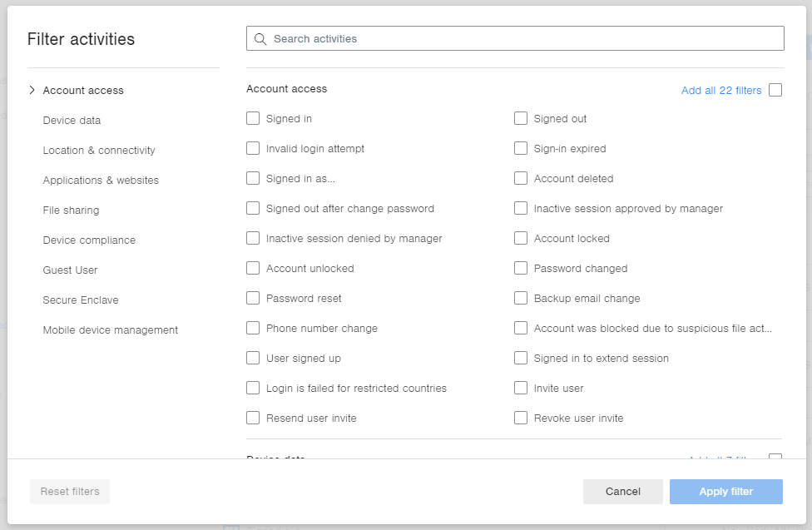Check the Account unlocked checkbox

[x=253, y=269]
